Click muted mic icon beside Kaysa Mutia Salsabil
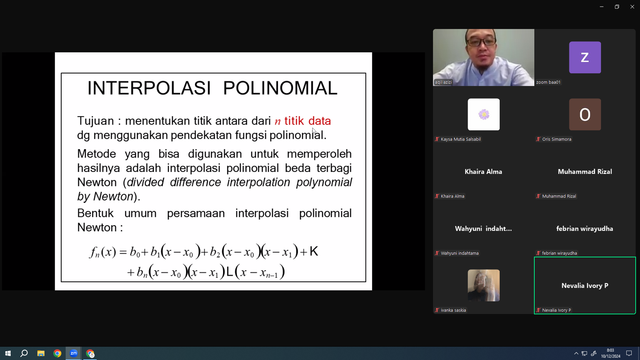 coord(437,139)
